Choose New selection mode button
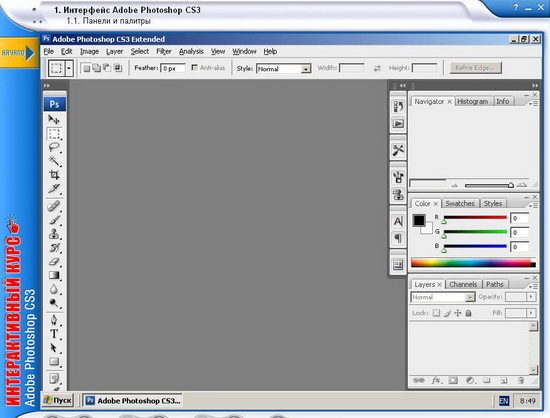The height and width of the screenshot is (418, 550). [x=86, y=68]
